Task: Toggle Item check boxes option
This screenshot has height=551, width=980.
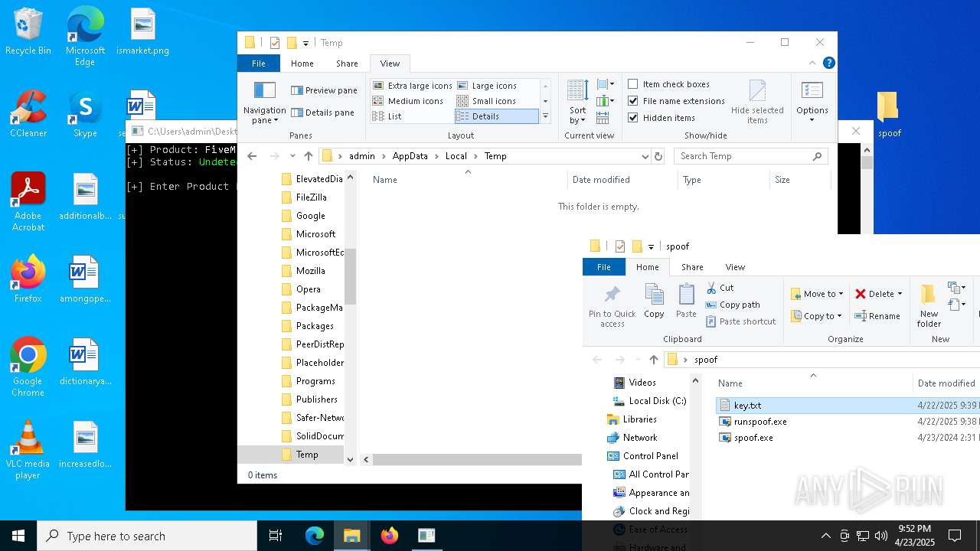Action: point(668,84)
